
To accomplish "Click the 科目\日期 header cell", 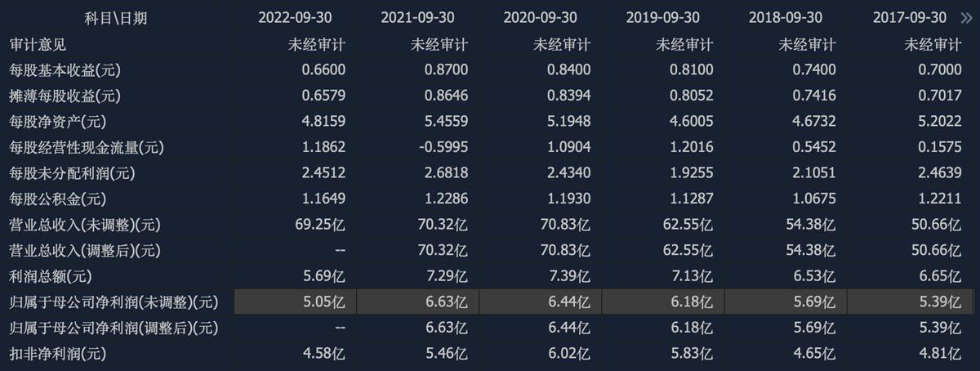I will click(x=117, y=18).
